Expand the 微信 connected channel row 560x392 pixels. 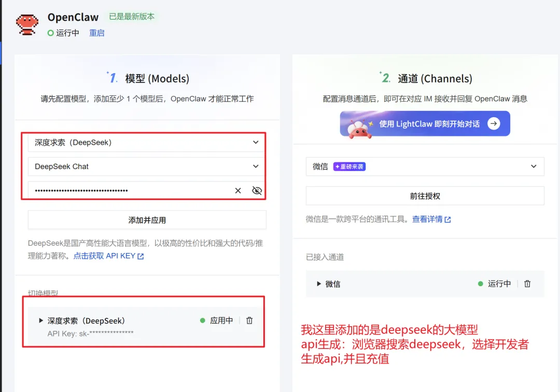pyautogui.click(x=319, y=284)
